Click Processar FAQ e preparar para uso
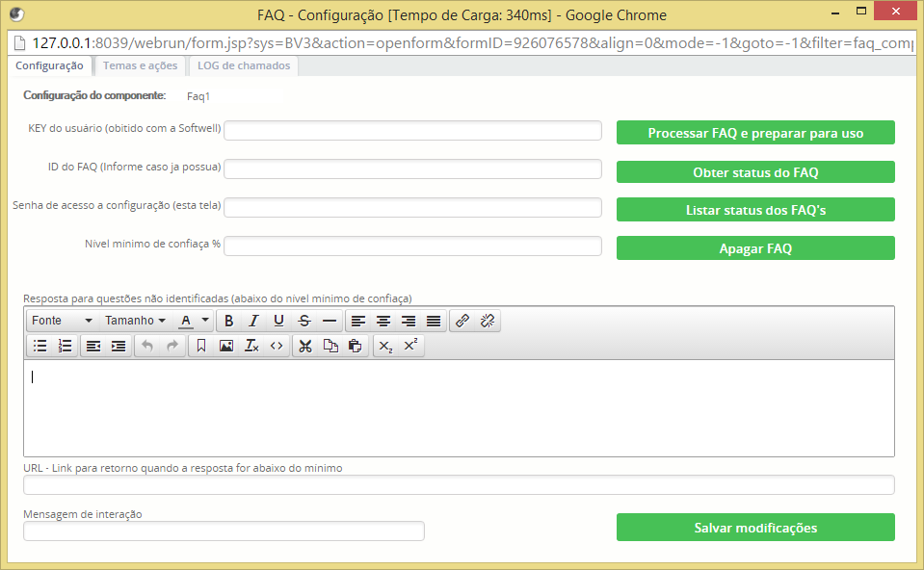The width and height of the screenshot is (924, 570). (755, 133)
